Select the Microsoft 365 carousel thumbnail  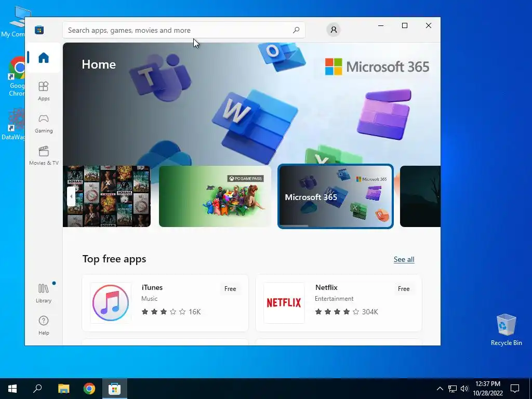click(336, 196)
